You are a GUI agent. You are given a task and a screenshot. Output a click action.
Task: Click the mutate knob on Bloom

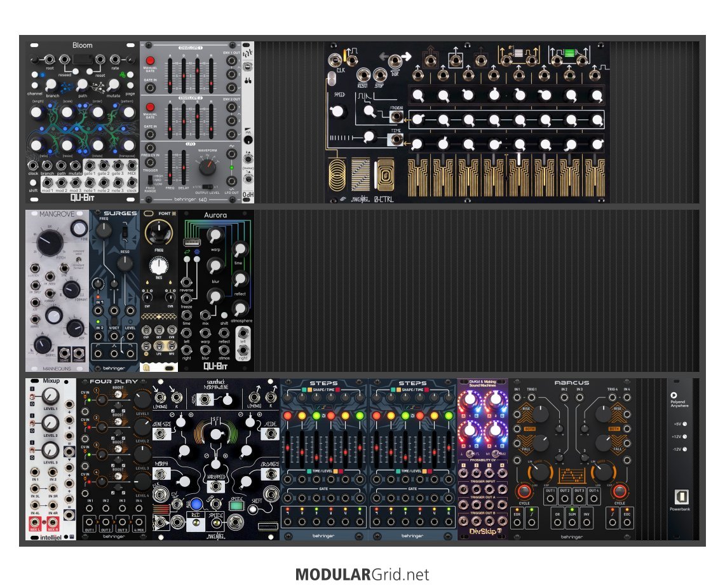(113, 85)
